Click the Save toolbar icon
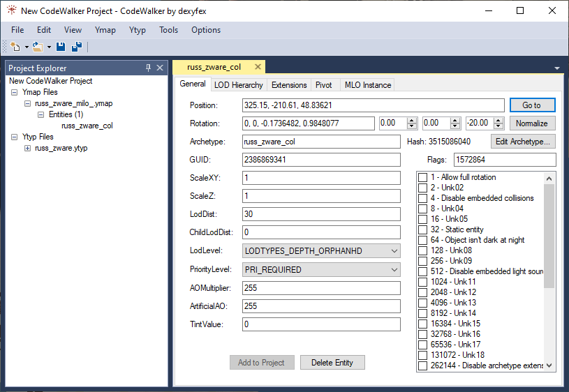 click(61, 47)
